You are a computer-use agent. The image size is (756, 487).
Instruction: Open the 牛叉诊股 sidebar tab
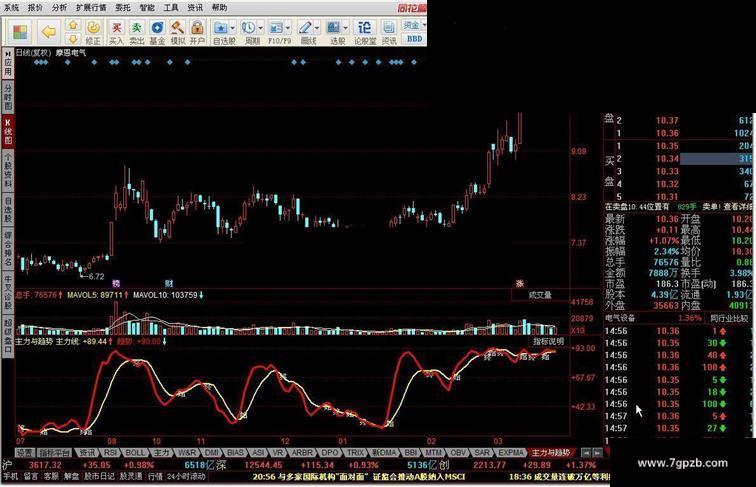[x=8, y=293]
